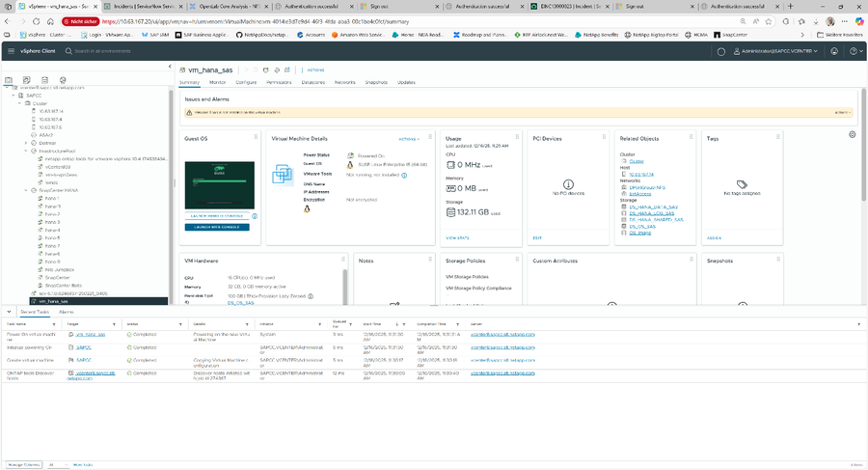
Task: Click Take Snapshot icon in VM toolbar
Action: point(287,70)
